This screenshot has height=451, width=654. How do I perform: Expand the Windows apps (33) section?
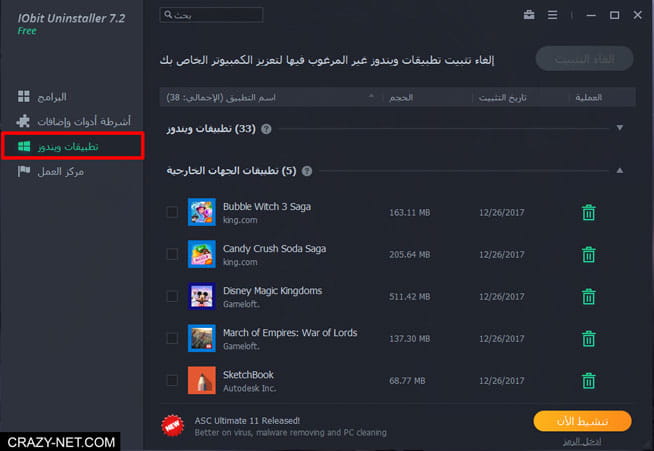pyautogui.click(x=620, y=128)
